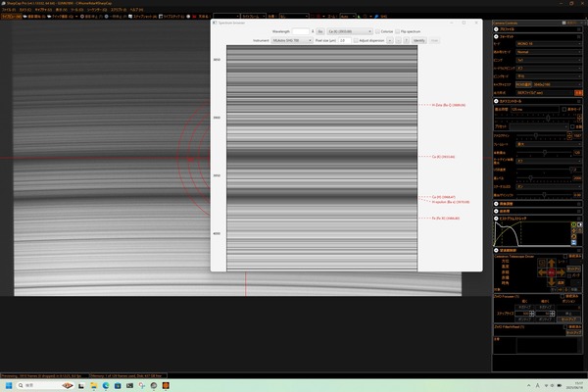Viewport: 588px width, 392px height.
Task: Enable the Adjust dispersion checkbox
Action: 356,40
